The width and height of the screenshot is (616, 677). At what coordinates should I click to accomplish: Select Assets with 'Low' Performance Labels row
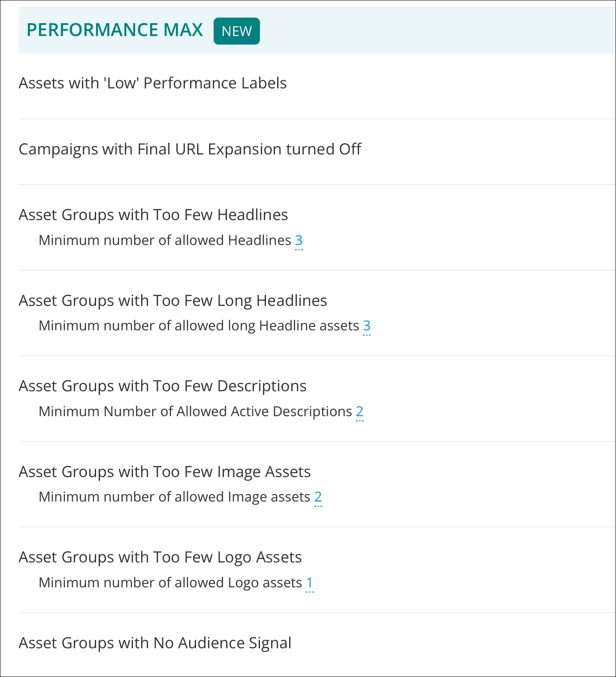pyautogui.click(x=153, y=83)
